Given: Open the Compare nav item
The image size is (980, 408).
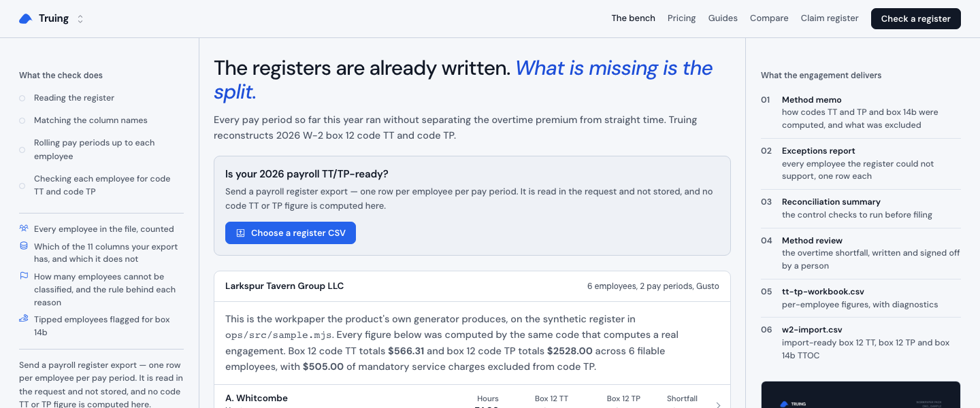Looking at the screenshot, I should [769, 18].
